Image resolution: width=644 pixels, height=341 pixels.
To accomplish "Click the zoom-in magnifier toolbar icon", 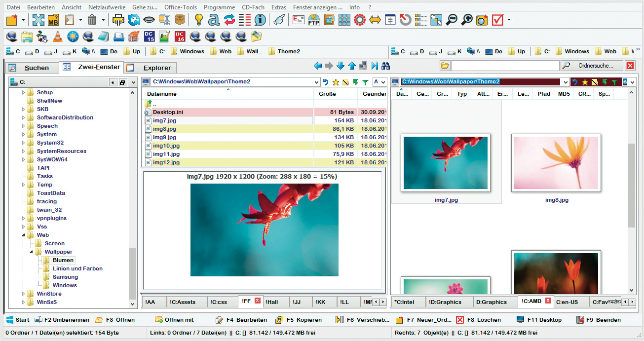I will 466,20.
